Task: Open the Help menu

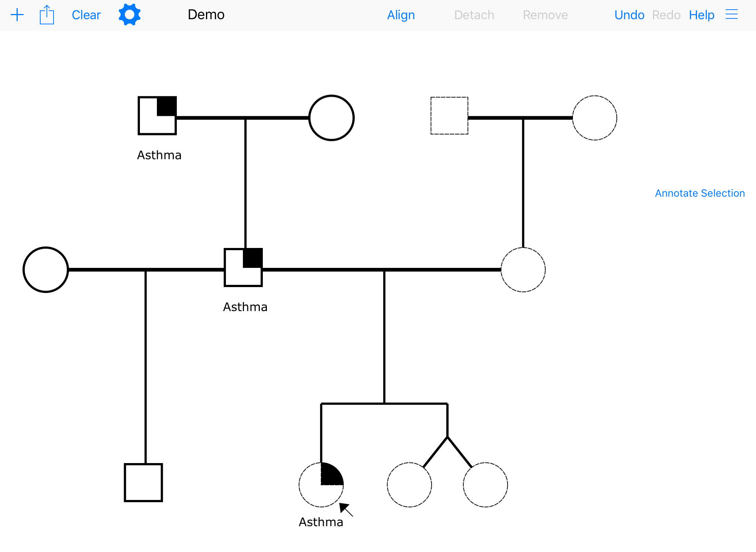Action: 701,15
